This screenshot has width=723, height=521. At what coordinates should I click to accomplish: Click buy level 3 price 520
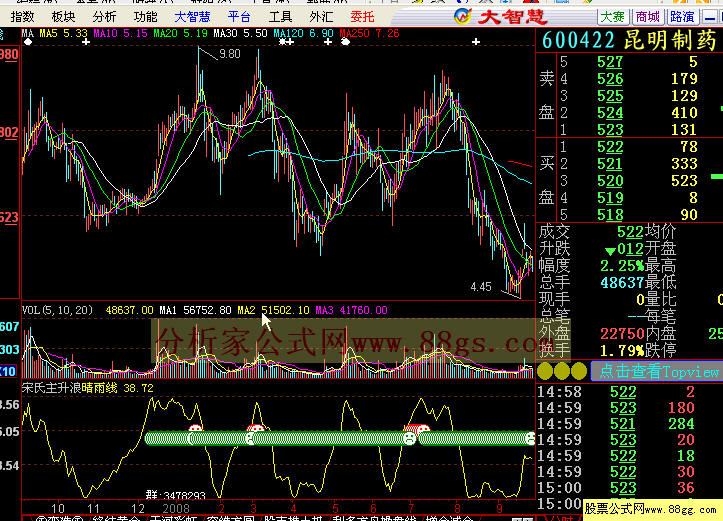point(610,181)
